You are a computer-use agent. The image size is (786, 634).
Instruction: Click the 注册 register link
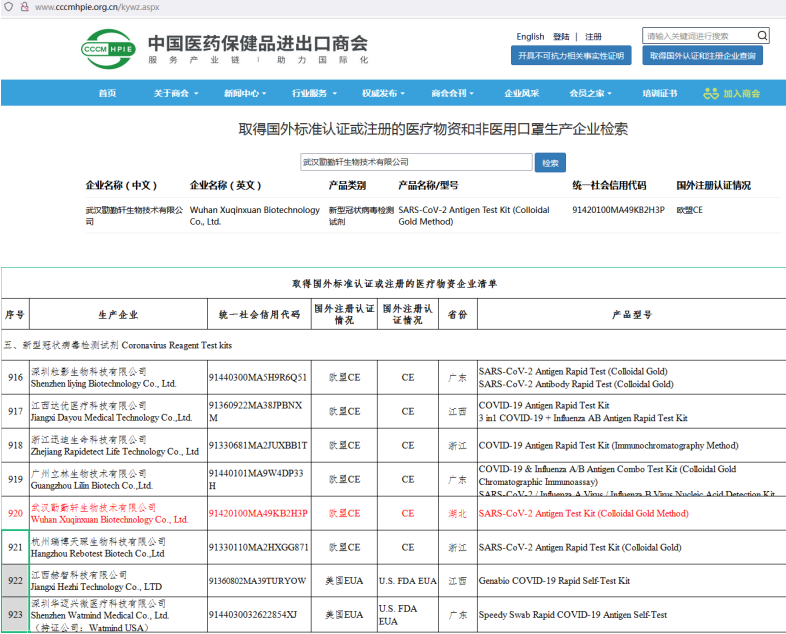pyautogui.click(x=594, y=37)
